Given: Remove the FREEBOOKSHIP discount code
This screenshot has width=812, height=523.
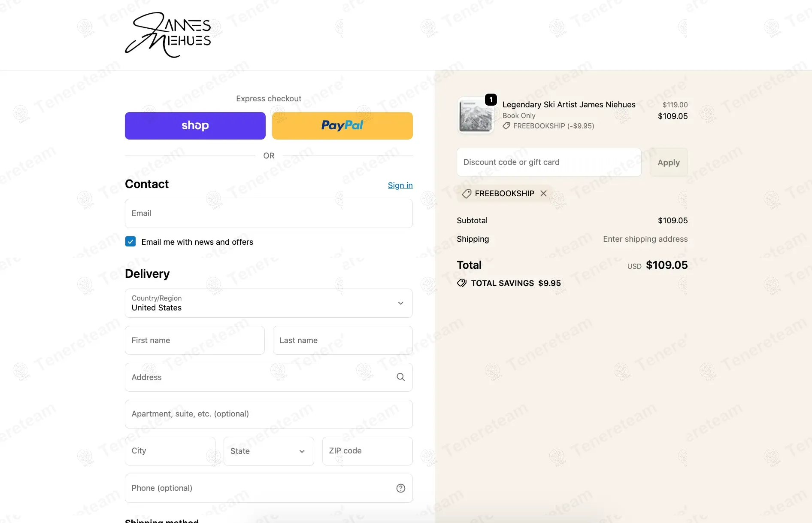Looking at the screenshot, I should [x=543, y=193].
